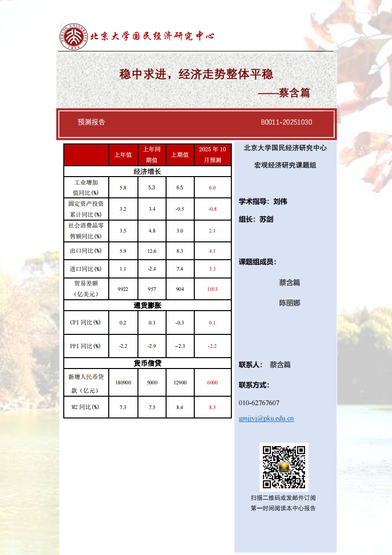Open the gmjjyj@pku.edu.cn email link
The height and width of the screenshot is (555, 392).
(266, 418)
